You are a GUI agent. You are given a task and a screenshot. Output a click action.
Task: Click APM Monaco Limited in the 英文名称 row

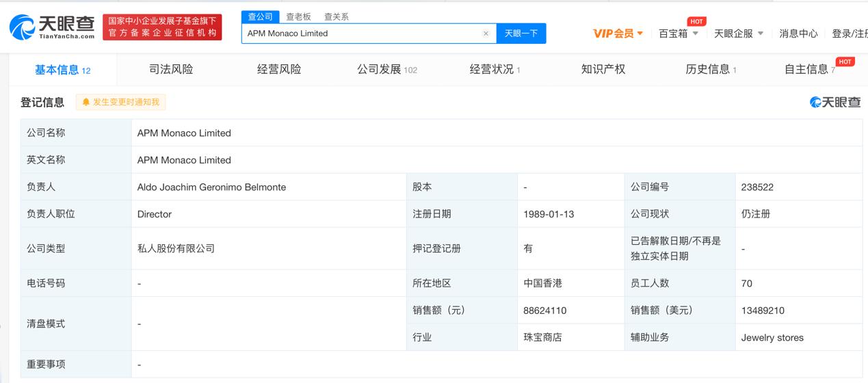(184, 160)
